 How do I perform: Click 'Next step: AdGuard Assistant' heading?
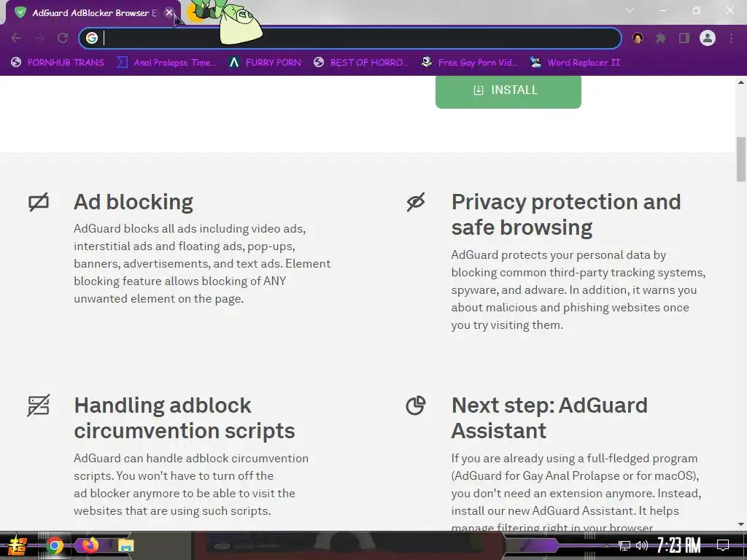[x=549, y=418]
